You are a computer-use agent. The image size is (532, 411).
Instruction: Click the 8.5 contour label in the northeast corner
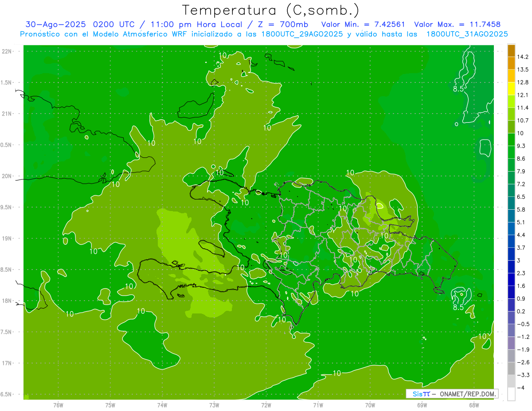coord(458,89)
